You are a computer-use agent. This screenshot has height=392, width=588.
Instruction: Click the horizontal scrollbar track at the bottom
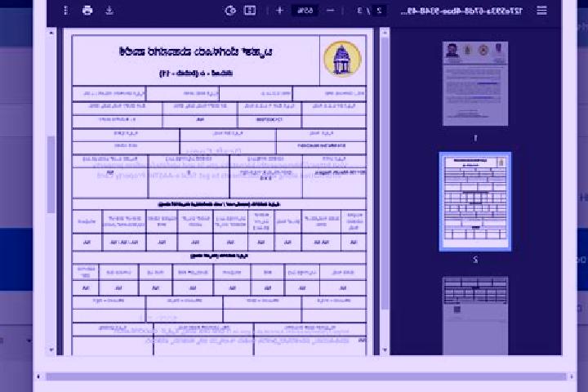pos(305,376)
